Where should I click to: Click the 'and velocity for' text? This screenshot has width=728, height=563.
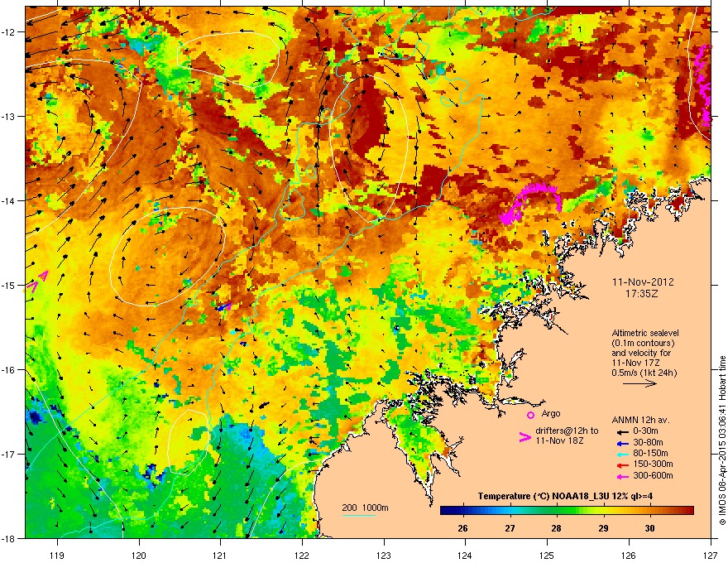click(640, 353)
